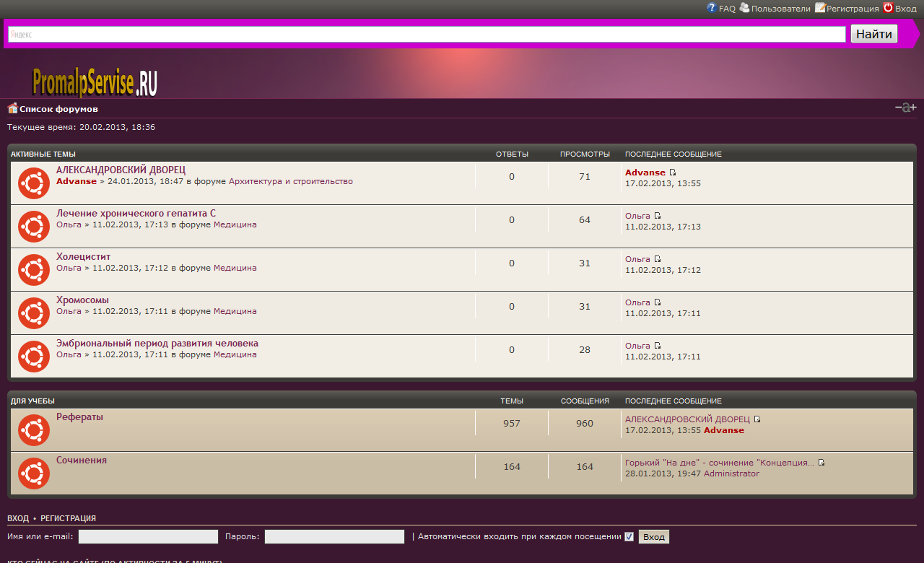Image resolution: width=924 pixels, height=563 pixels.
Task: Open the Пользователи members link
Action: 780,9
